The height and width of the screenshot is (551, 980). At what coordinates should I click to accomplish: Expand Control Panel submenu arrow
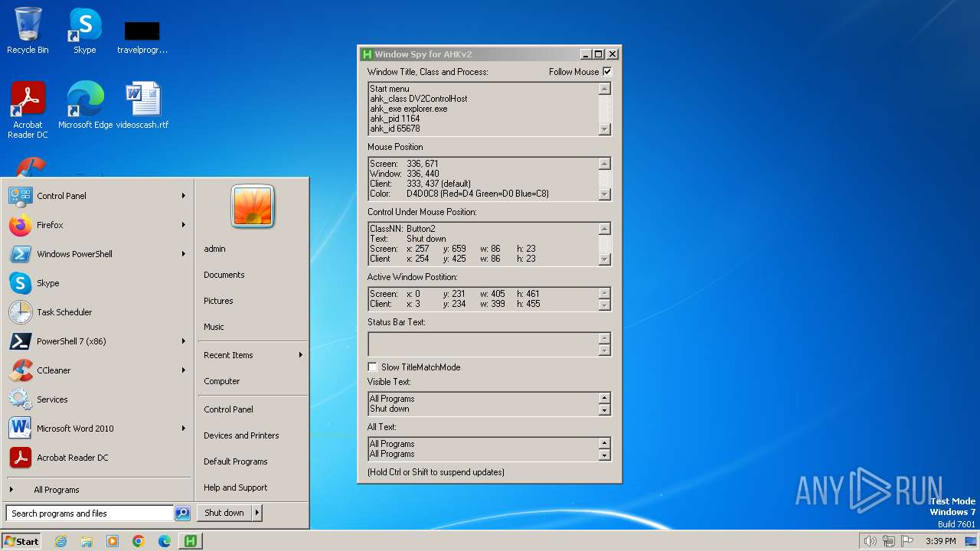tap(184, 196)
